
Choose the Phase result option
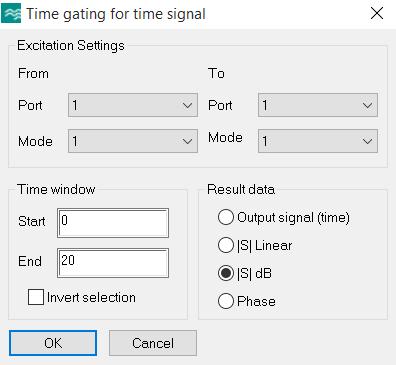click(226, 301)
